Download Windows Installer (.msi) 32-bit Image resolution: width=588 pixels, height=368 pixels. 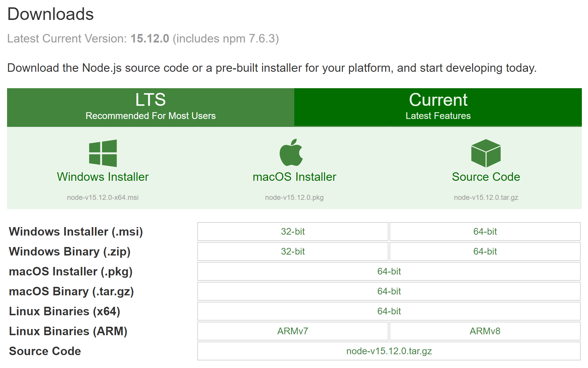293,231
